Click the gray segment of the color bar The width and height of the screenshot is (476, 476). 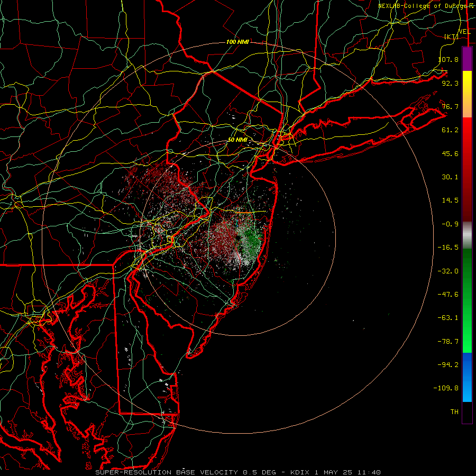pyautogui.click(x=467, y=235)
